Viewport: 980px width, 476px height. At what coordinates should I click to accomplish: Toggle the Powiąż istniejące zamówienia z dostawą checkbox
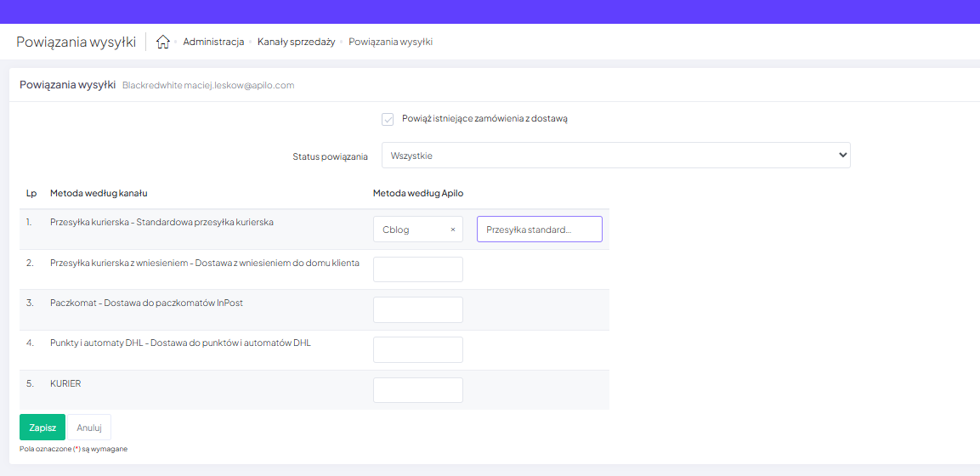pyautogui.click(x=388, y=119)
